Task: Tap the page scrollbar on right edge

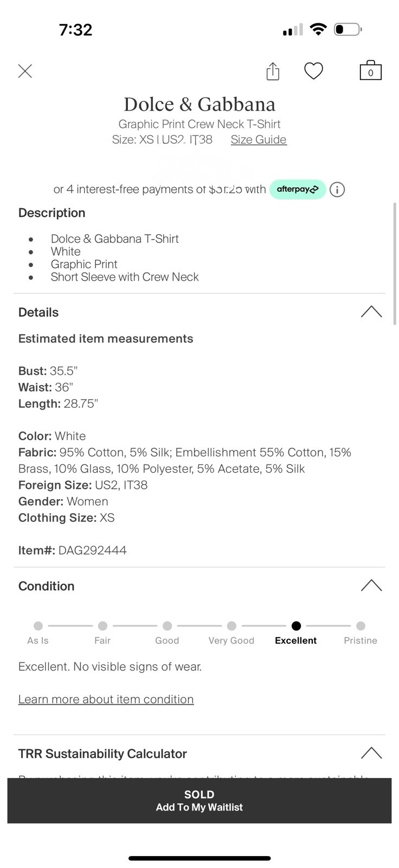Action: tap(395, 264)
